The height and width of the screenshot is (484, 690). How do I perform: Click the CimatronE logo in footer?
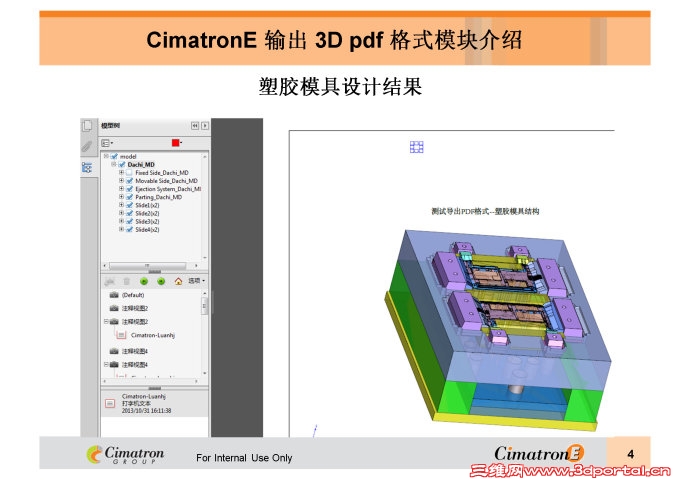click(539, 453)
